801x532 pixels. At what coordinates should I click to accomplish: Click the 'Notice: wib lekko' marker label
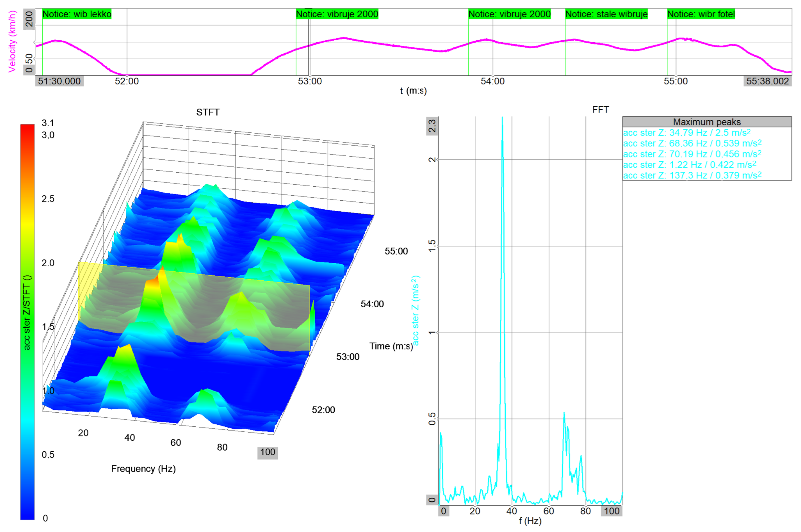77,14
